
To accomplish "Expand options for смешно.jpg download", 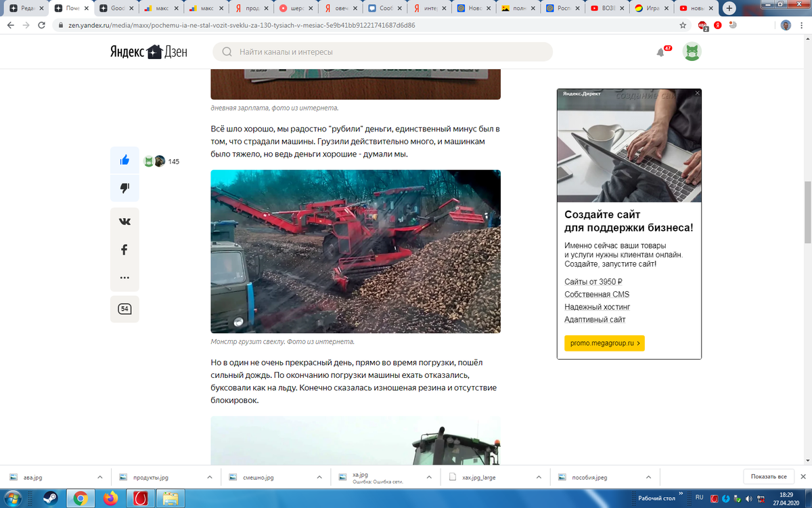I will coord(320,477).
